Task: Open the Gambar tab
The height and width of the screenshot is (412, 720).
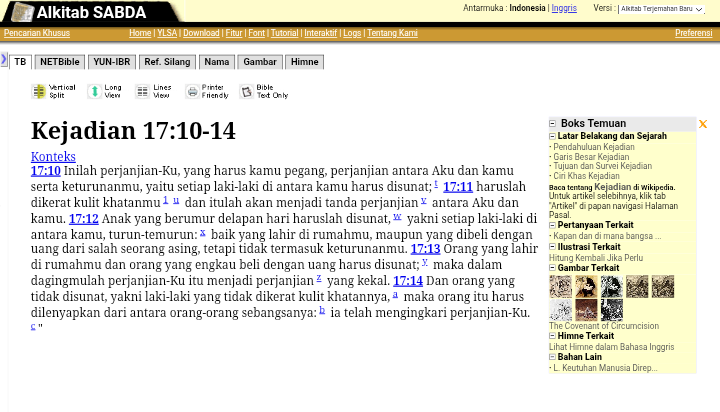Action: click(260, 62)
